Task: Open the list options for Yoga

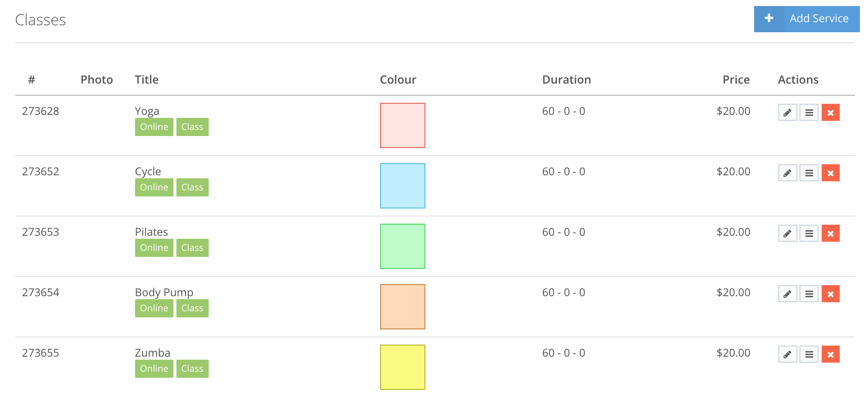Action: [x=809, y=112]
